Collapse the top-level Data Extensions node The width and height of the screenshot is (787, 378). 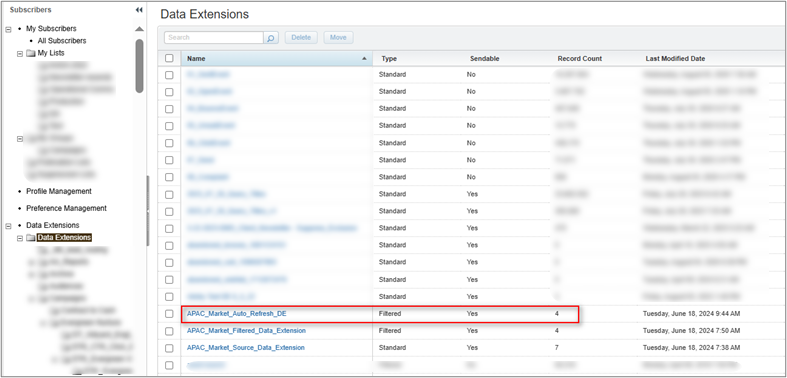pyautogui.click(x=8, y=225)
